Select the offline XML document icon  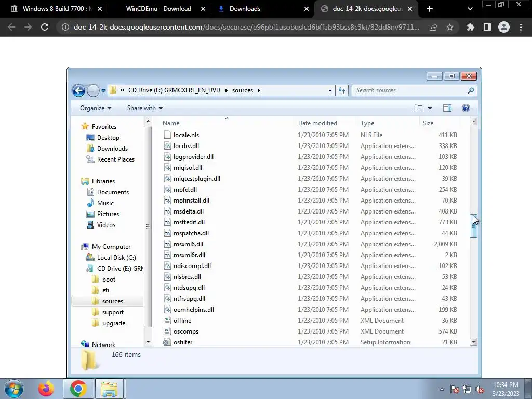coord(167,320)
